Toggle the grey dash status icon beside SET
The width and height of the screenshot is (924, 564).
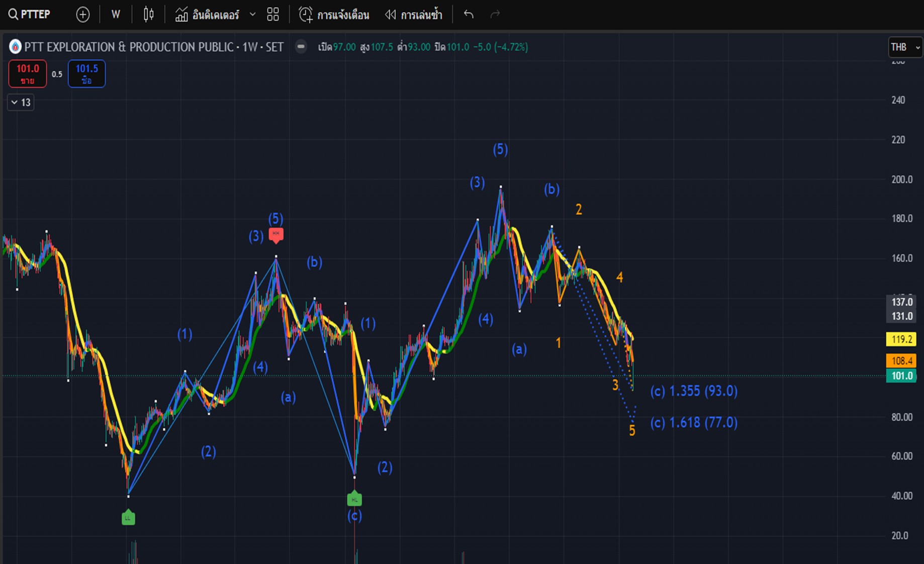click(301, 47)
